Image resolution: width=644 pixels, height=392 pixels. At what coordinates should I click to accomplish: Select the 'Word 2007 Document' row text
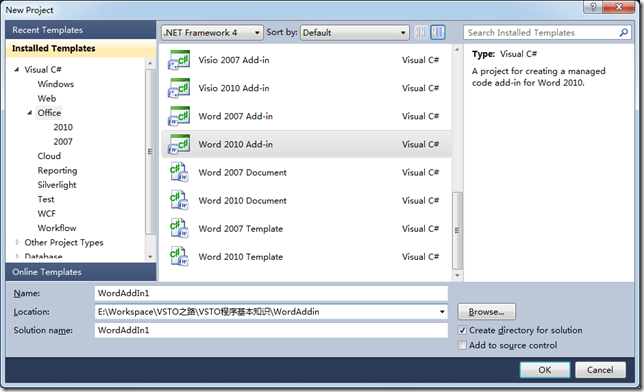(243, 172)
